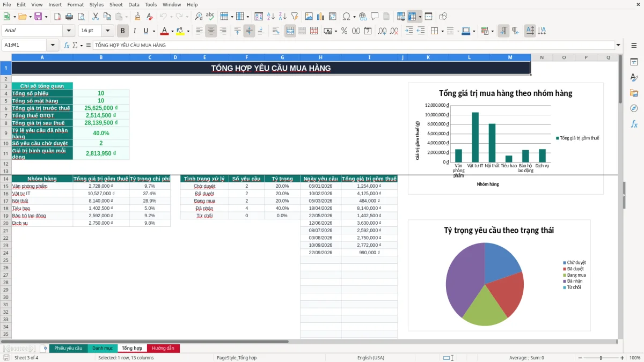Copy the selection
Viewport: 644px width, 362px height.
[x=107, y=17]
